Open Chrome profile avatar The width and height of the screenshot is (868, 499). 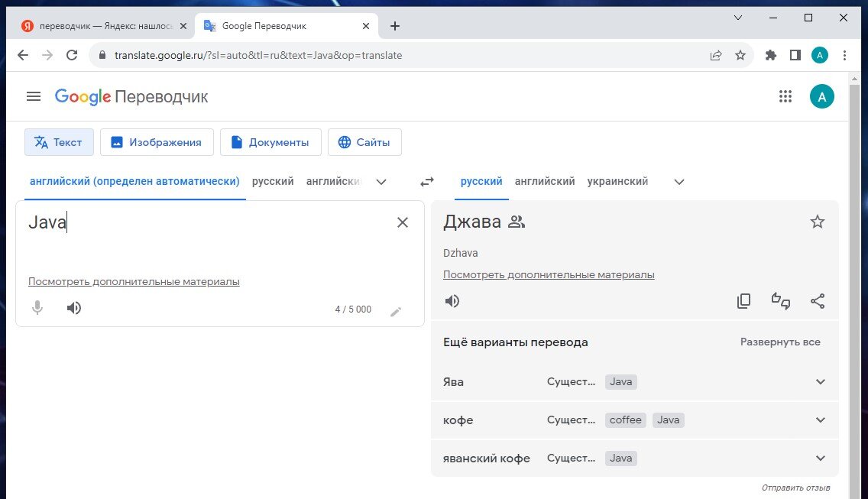(820, 55)
